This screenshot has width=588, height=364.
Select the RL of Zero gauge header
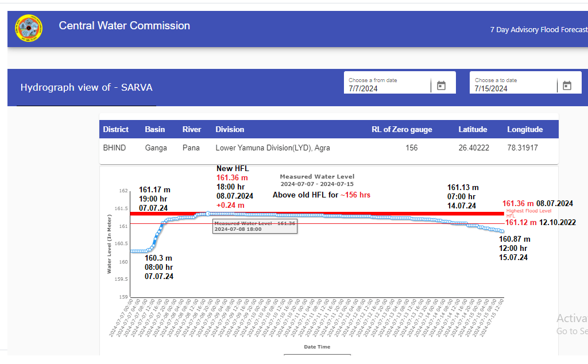pyautogui.click(x=401, y=129)
